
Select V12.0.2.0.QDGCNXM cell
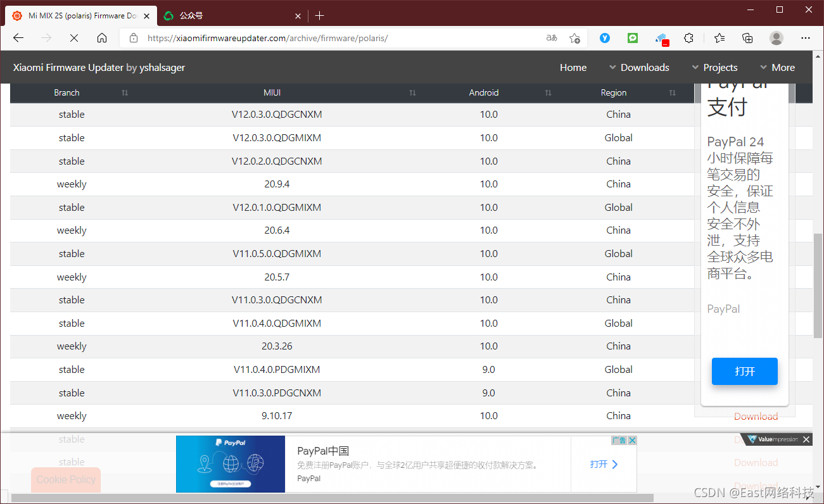277,161
